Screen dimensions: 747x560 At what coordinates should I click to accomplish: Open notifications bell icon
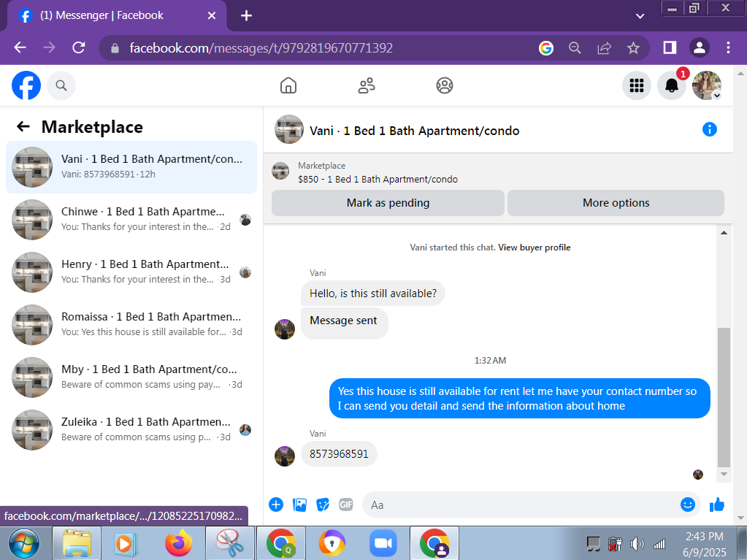672,85
